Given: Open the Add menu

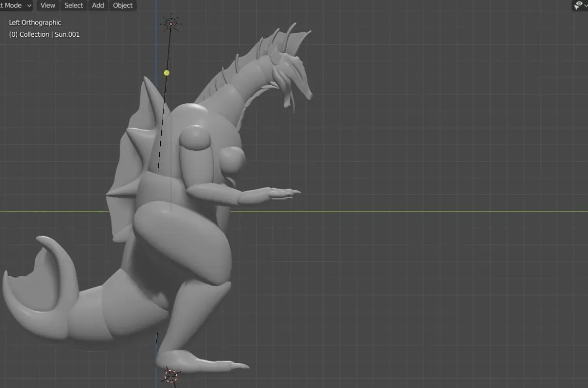Looking at the screenshot, I should pos(98,5).
